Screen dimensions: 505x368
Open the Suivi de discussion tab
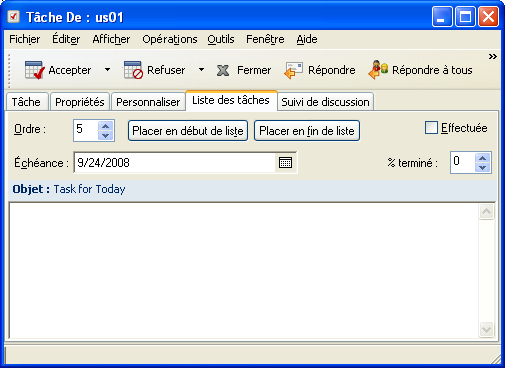click(x=325, y=102)
